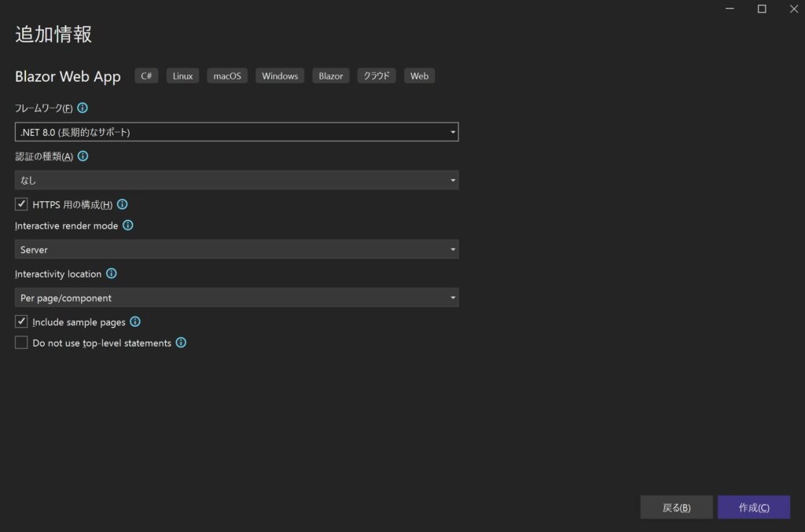
Task: Uncheck Include sample pages
Action: 20,321
